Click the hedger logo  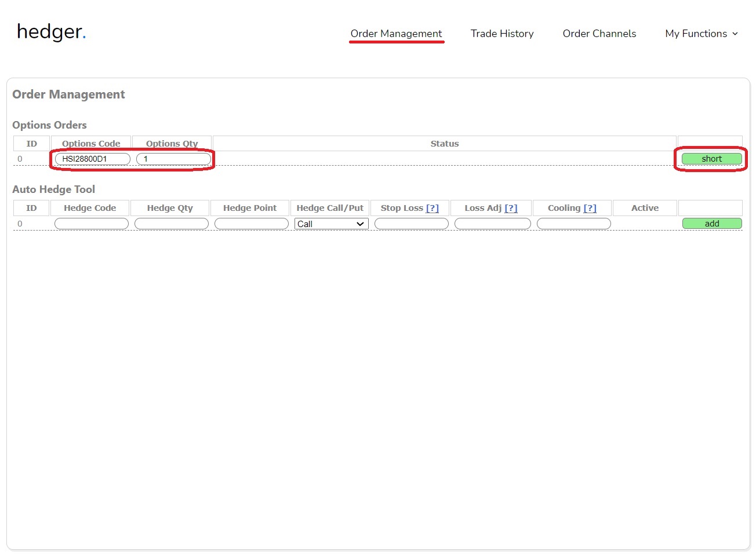pyautogui.click(x=51, y=32)
